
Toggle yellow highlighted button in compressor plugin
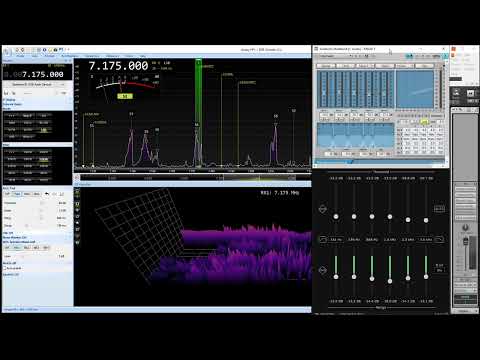point(424,121)
